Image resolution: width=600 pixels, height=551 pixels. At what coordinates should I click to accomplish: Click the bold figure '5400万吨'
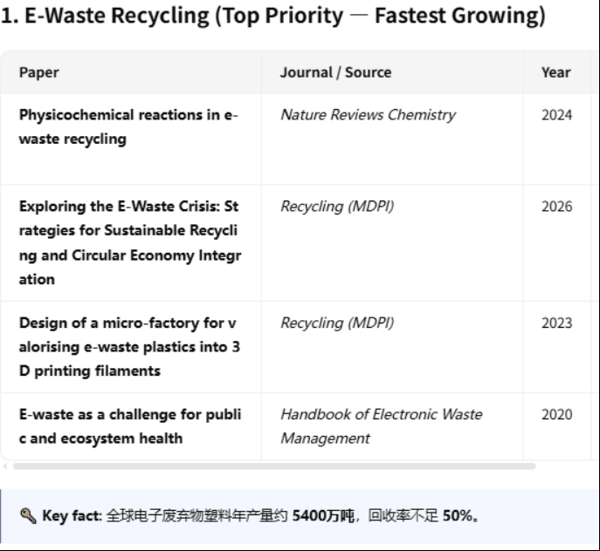(323, 516)
